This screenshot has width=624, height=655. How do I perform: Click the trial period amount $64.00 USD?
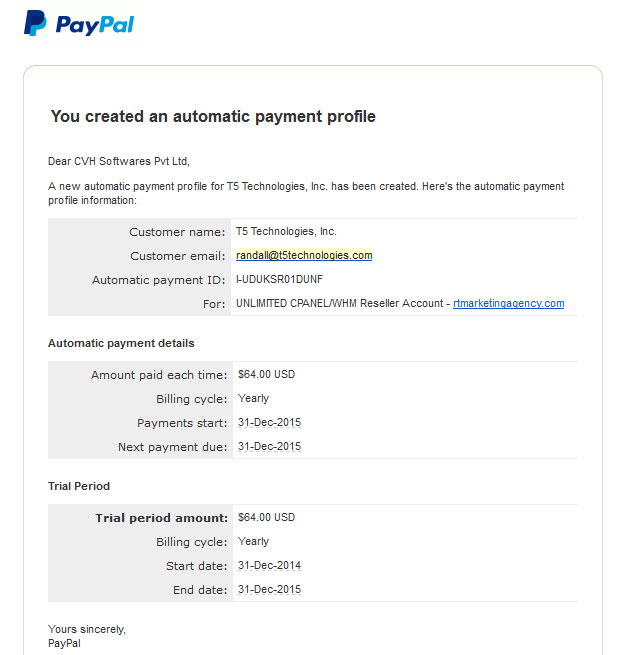266,517
